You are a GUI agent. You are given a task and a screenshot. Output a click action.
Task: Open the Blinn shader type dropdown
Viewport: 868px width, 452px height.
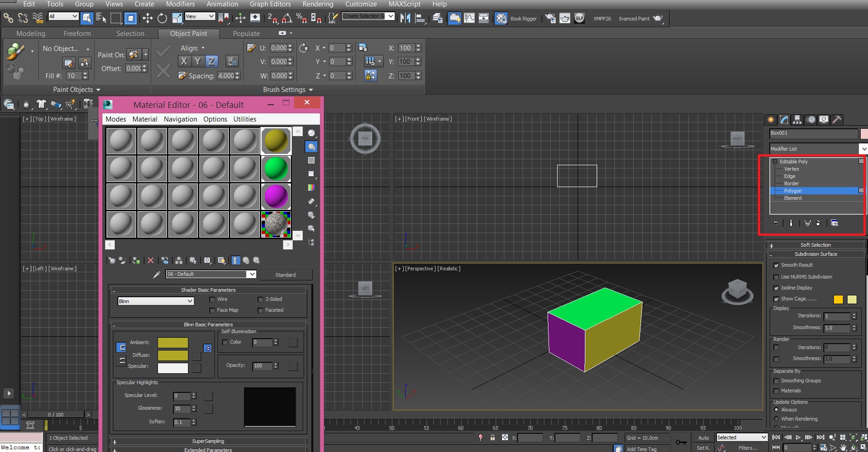pyautogui.click(x=156, y=301)
